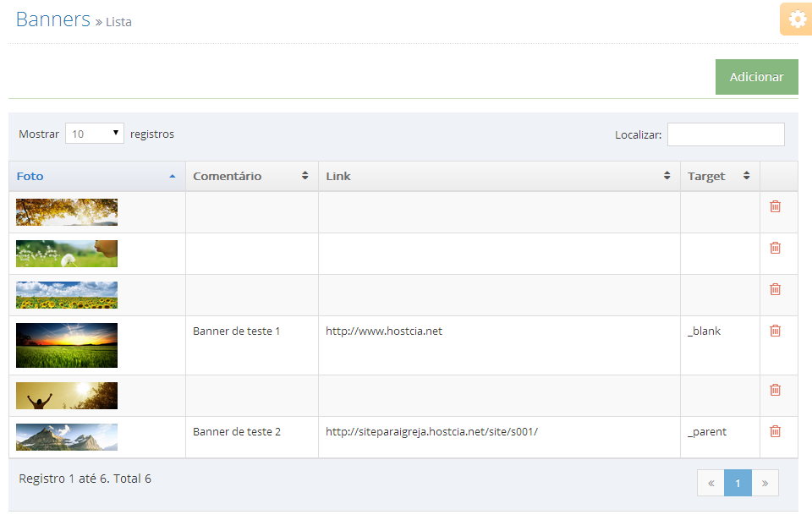Focus the Localizar search field

pyautogui.click(x=726, y=134)
